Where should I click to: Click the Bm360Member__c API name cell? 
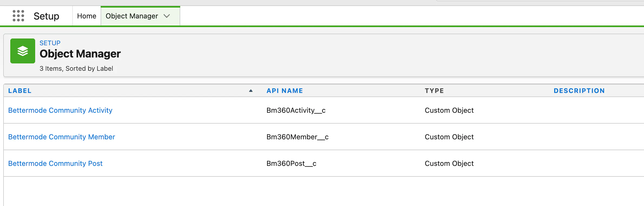[x=297, y=137]
